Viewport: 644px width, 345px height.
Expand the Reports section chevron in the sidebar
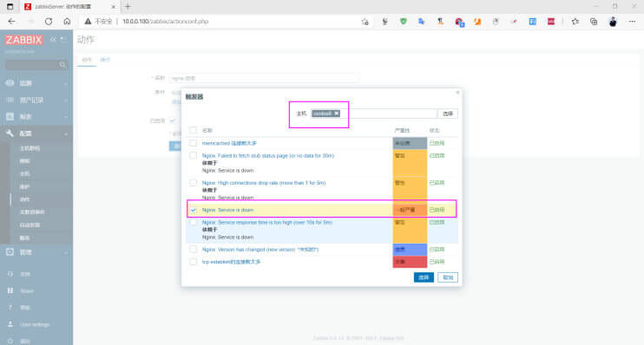coord(66,117)
